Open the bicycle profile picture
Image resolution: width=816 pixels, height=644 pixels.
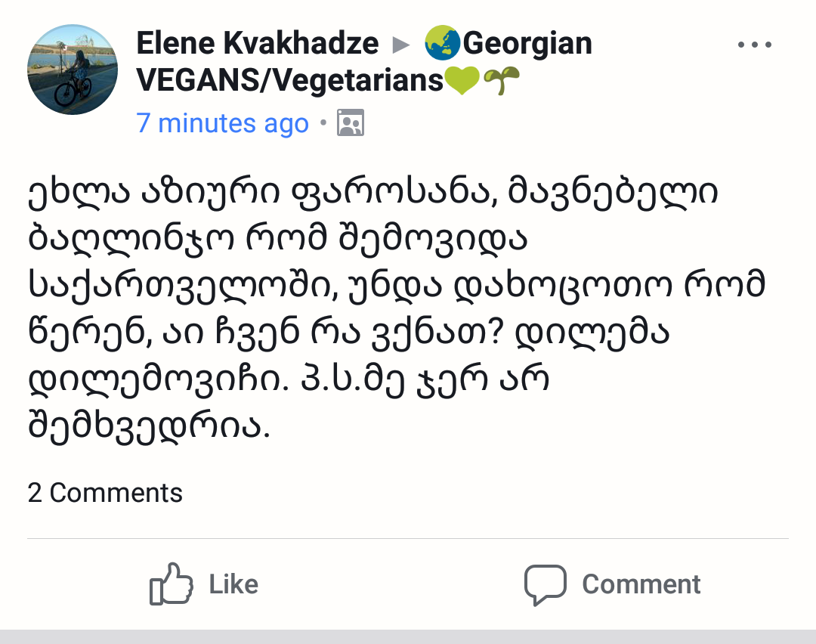(73, 70)
